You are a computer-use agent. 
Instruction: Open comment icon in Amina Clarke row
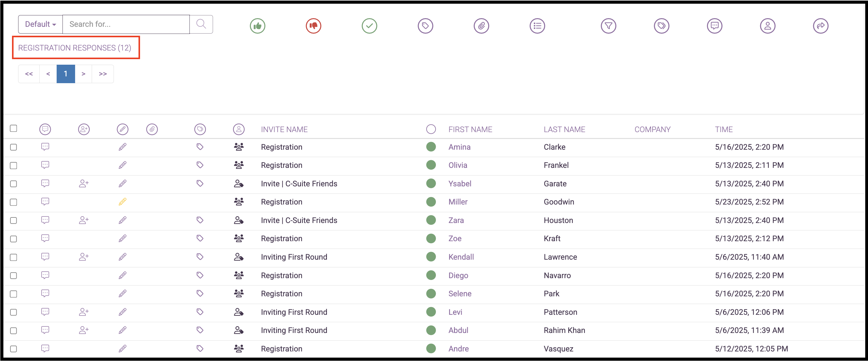[x=45, y=147]
